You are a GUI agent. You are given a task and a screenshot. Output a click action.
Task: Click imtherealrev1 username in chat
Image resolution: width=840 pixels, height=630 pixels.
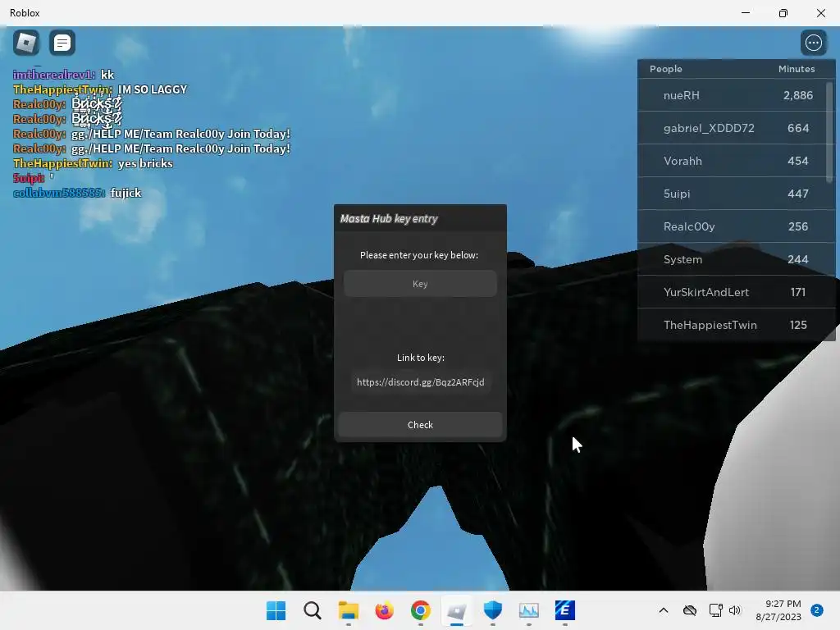[x=53, y=75]
